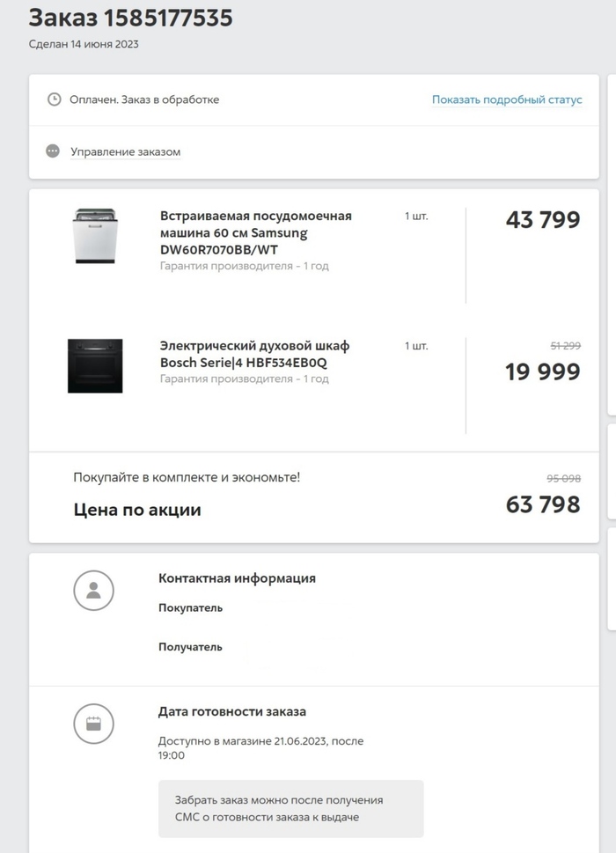Image resolution: width=616 pixels, height=853 pixels.
Task: Open Samsung DW60R7070BB/WT dishwasher title link
Action: point(255,232)
